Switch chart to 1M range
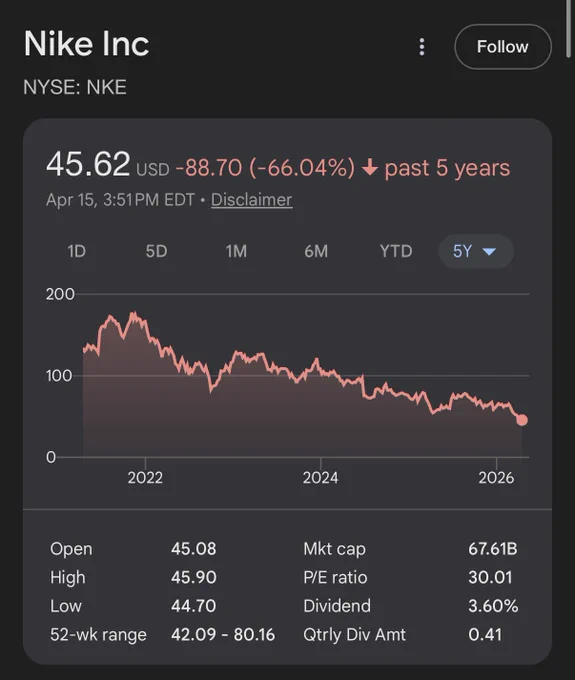Screen dimensions: 575x680 (236, 251)
